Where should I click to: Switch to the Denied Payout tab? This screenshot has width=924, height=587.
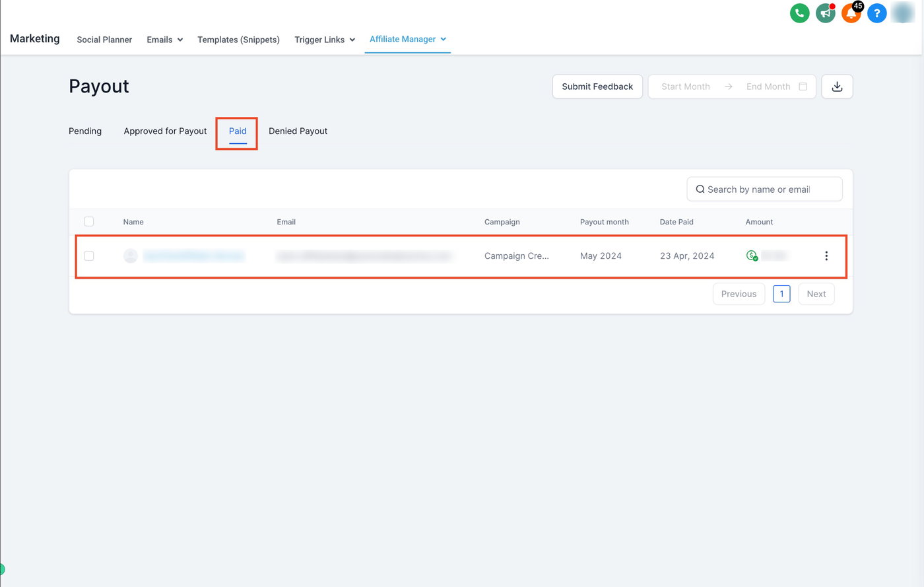(x=298, y=131)
